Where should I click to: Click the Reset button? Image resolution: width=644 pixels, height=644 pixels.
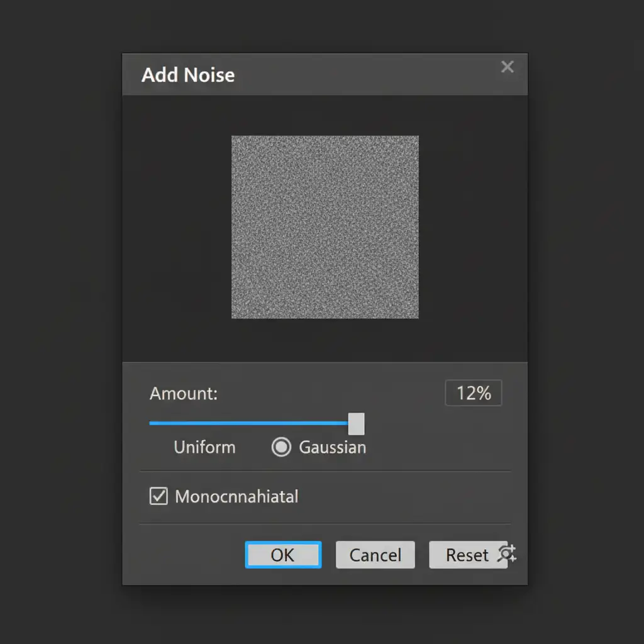467,555
